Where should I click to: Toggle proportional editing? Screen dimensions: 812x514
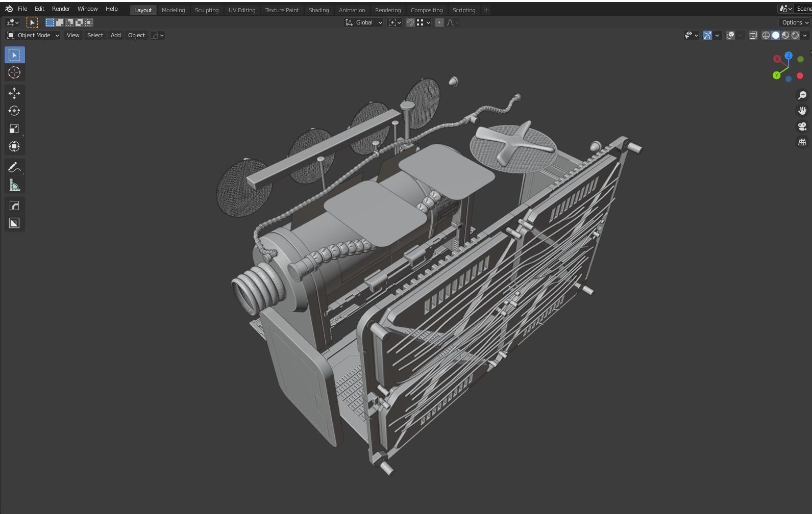(439, 22)
